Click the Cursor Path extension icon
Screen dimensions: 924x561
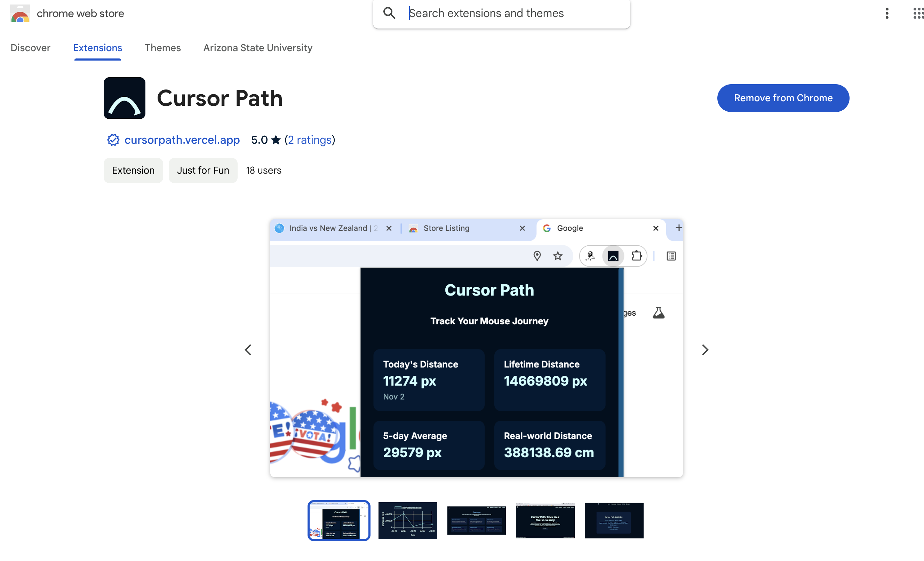pos(125,98)
